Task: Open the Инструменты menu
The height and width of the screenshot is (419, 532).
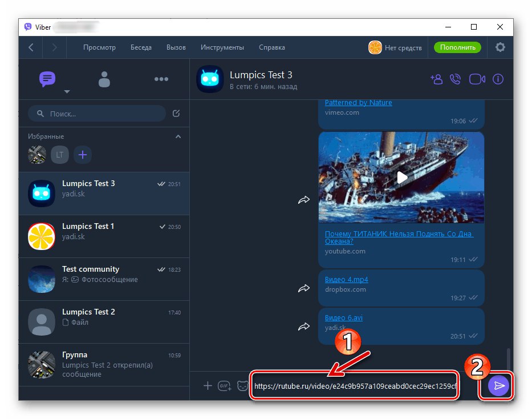Action: pos(222,47)
